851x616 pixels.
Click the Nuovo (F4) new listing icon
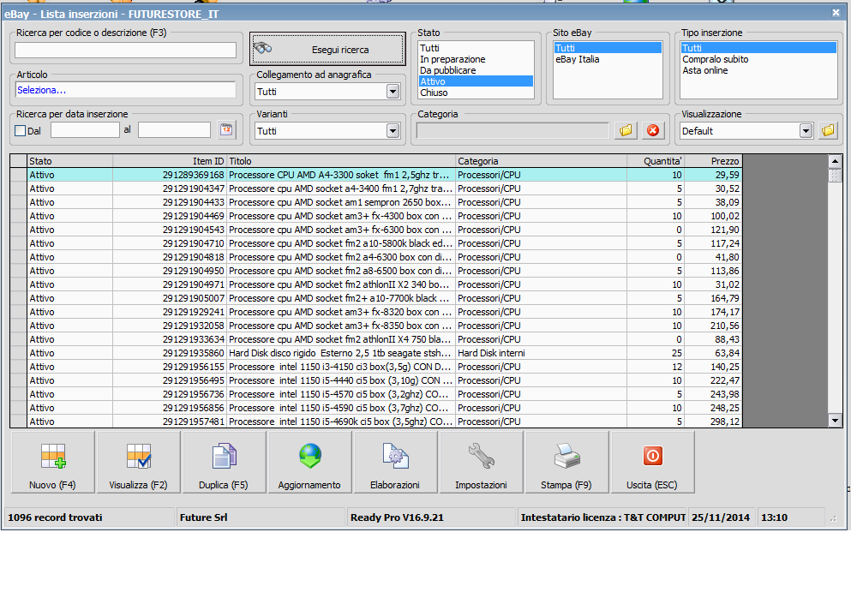pyautogui.click(x=52, y=463)
